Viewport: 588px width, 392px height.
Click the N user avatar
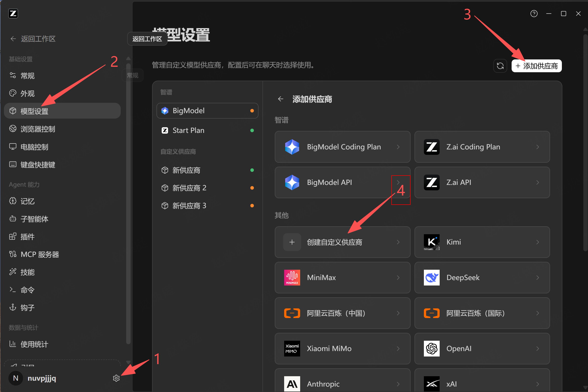tap(16, 378)
